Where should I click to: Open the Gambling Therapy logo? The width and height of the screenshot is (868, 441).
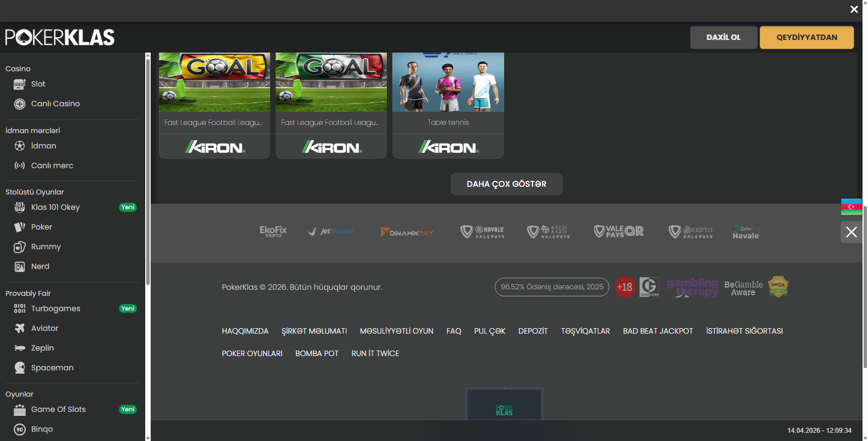point(692,287)
